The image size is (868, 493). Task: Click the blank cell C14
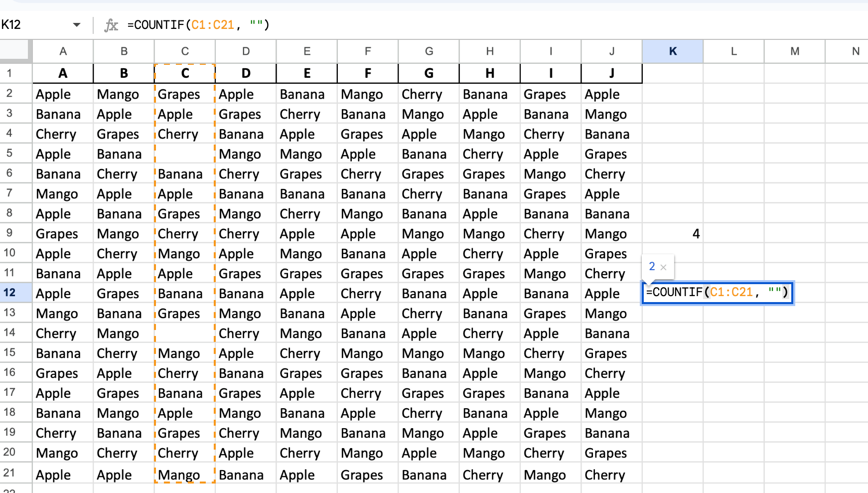tap(185, 333)
